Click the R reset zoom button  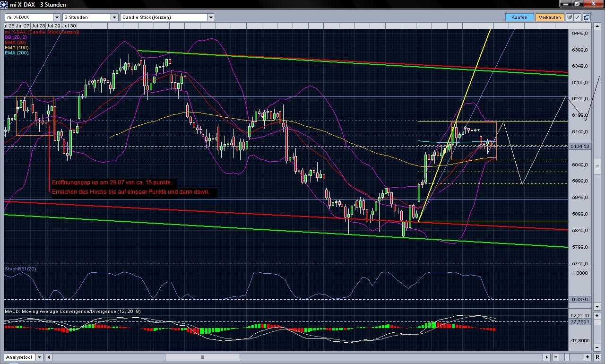[597, 357]
